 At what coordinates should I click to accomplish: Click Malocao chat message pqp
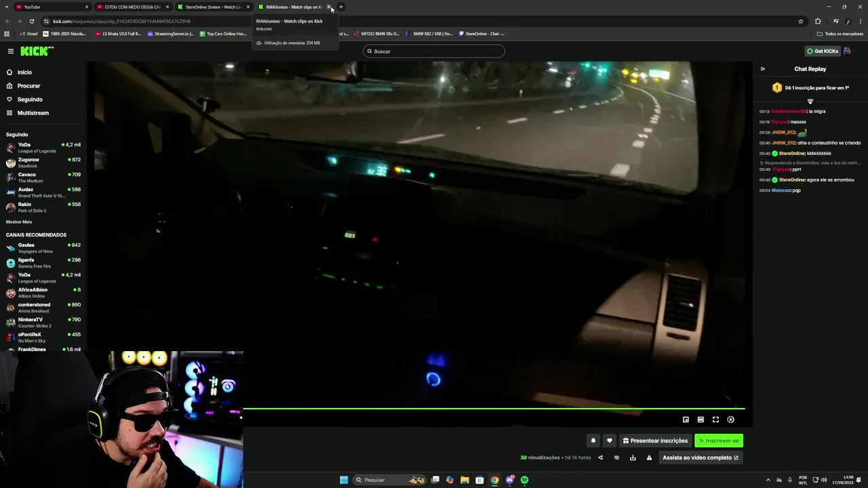point(781,190)
